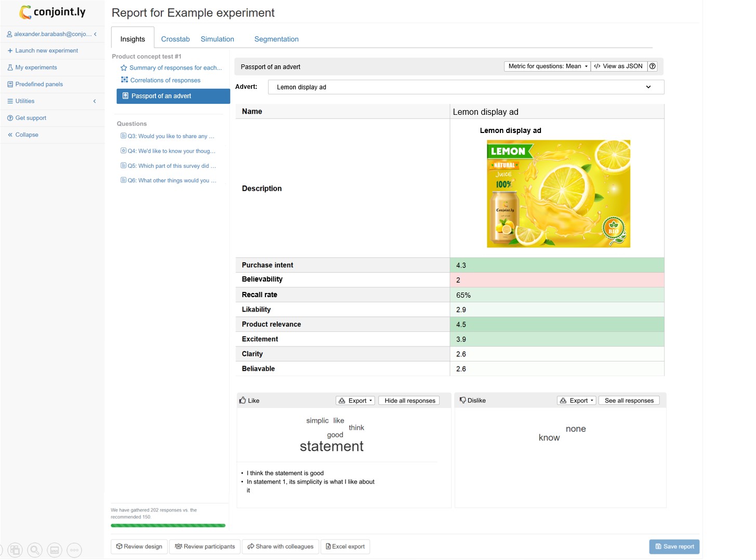Click the word 'none' in Dislike word cloud
Screen dimensions: 756x560
[576, 429]
